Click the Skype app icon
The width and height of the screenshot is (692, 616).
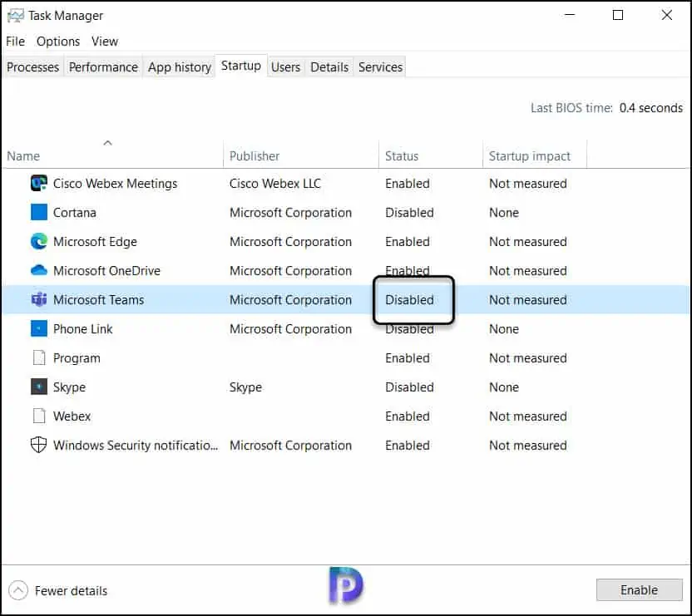click(39, 387)
